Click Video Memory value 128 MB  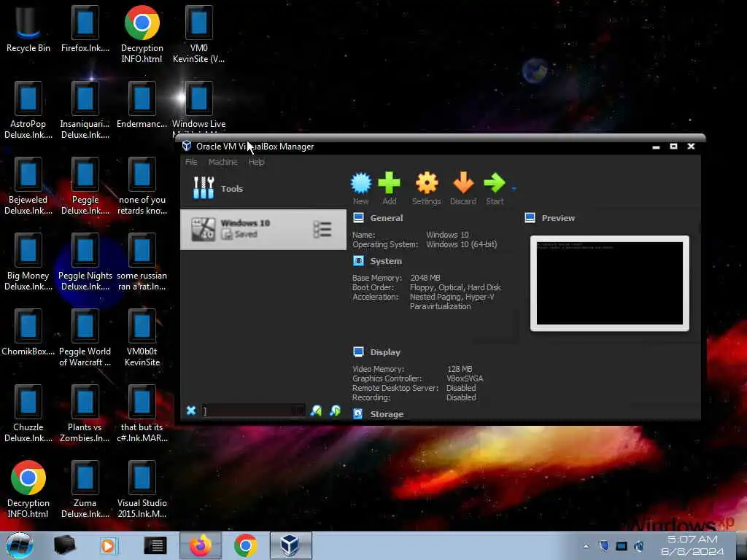[x=460, y=369]
